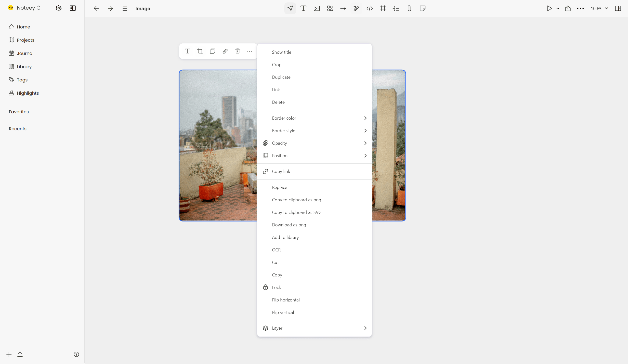Choose Duplicate in context menu
Viewport: 628px width, 364px height.
[314, 77]
